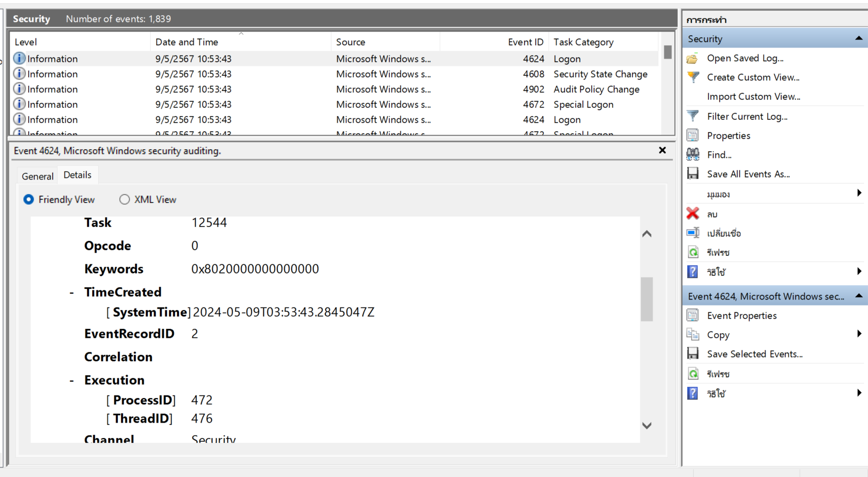Select the Friendly View radio button
This screenshot has width=868, height=477.
(29, 199)
